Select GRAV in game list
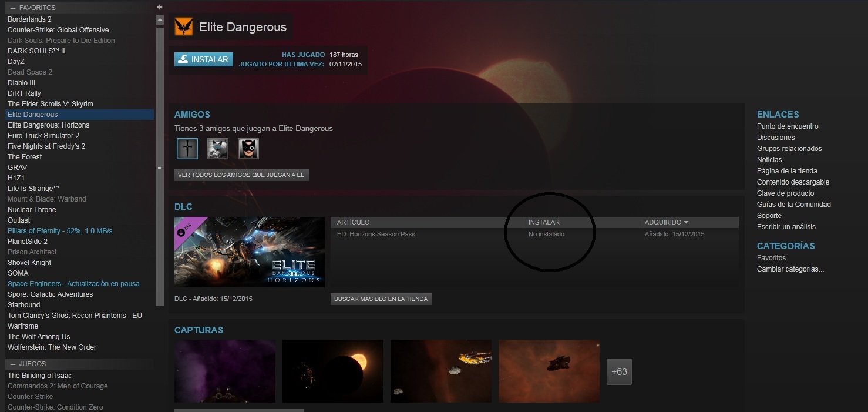Image resolution: width=868 pixels, height=412 pixels. [18, 168]
